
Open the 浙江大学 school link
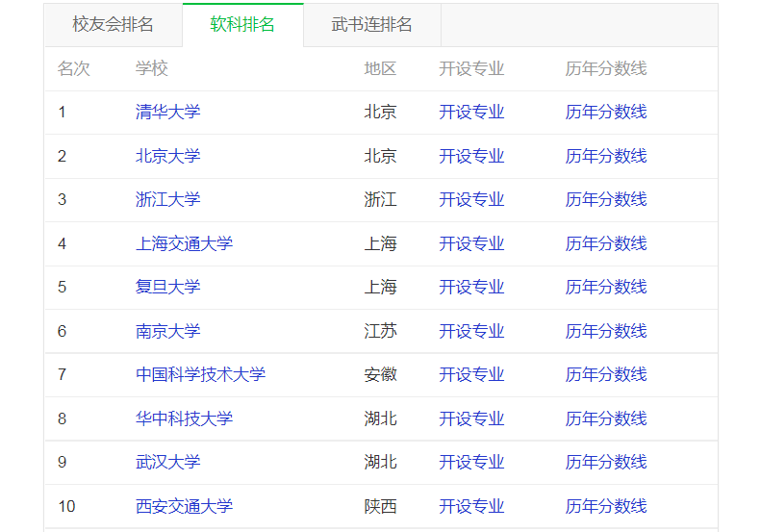tap(167, 200)
